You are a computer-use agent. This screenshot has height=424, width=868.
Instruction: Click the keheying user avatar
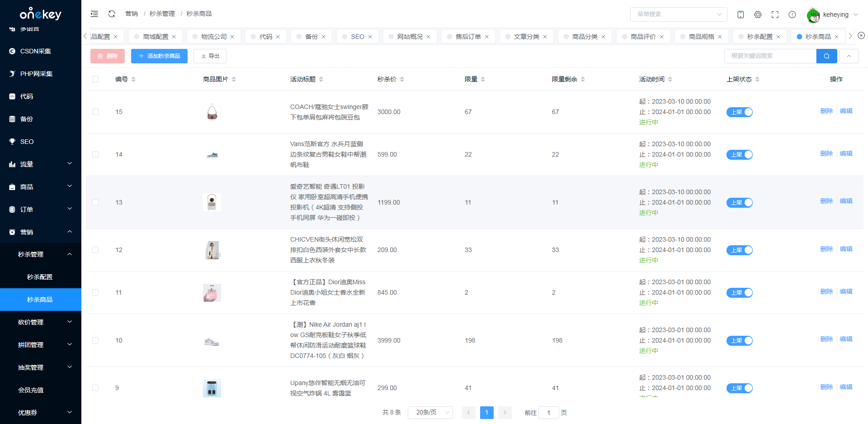[813, 15]
